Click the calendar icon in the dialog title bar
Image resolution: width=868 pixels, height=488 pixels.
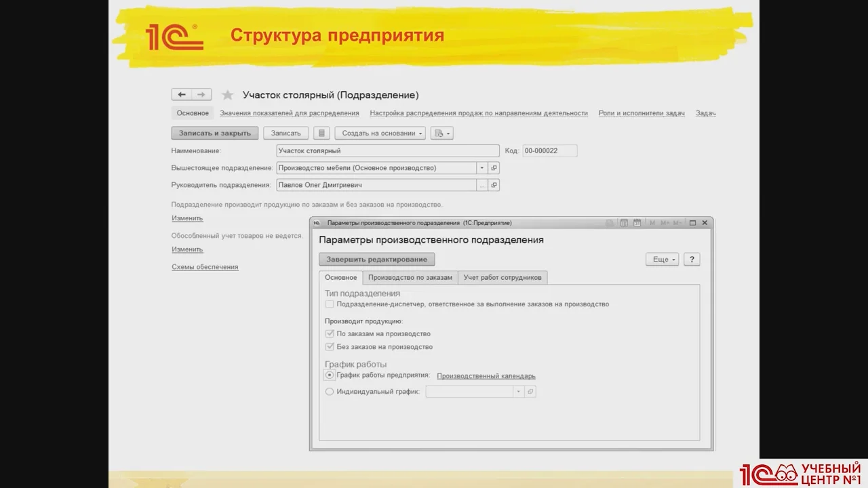(x=637, y=223)
